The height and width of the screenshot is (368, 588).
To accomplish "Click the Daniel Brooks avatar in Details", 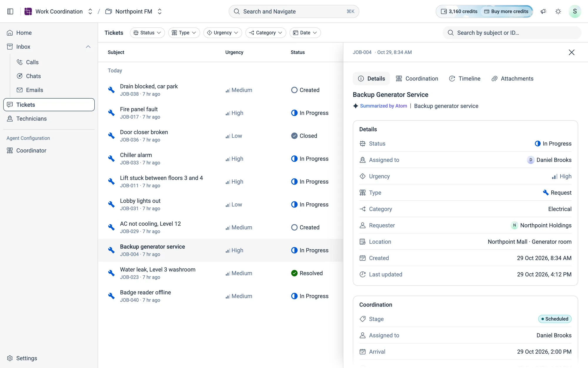I will [530, 160].
